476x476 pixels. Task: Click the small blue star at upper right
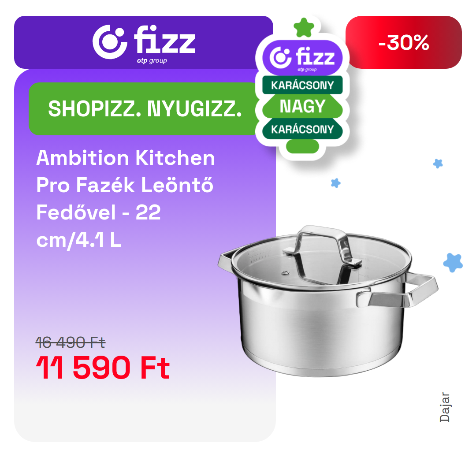coord(438,164)
